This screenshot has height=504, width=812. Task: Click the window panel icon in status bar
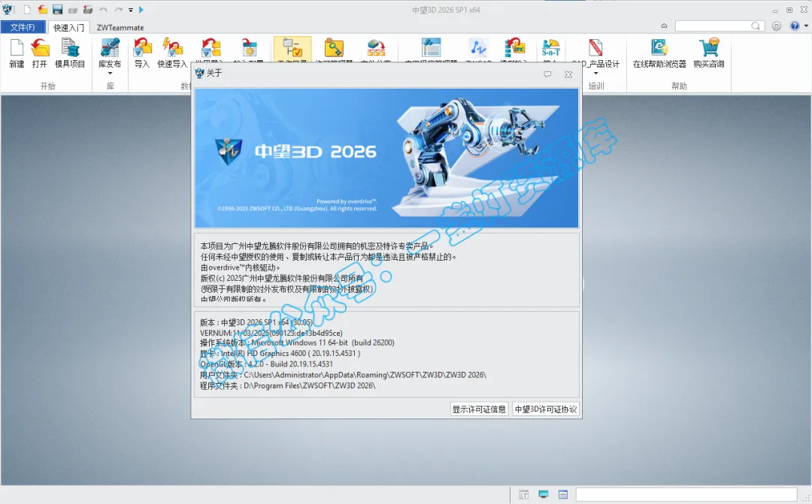pyautogui.click(x=563, y=495)
